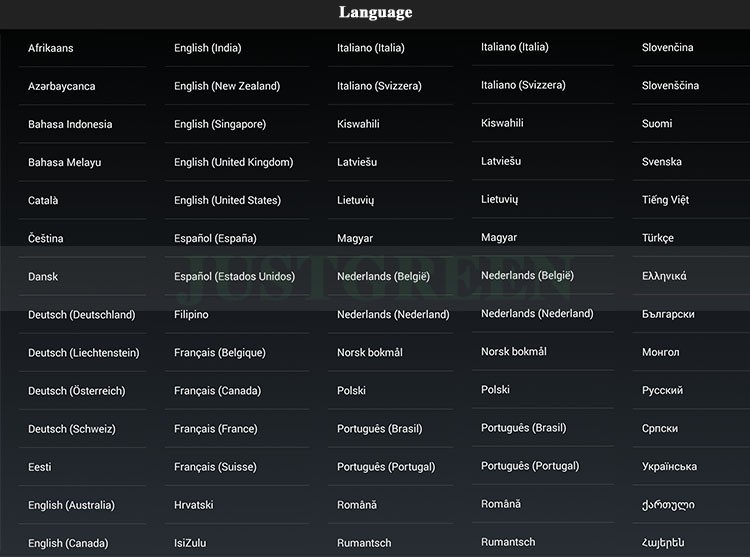Select Deutsch (Österreich)
Screen dimensions: 750x557
(x=77, y=391)
